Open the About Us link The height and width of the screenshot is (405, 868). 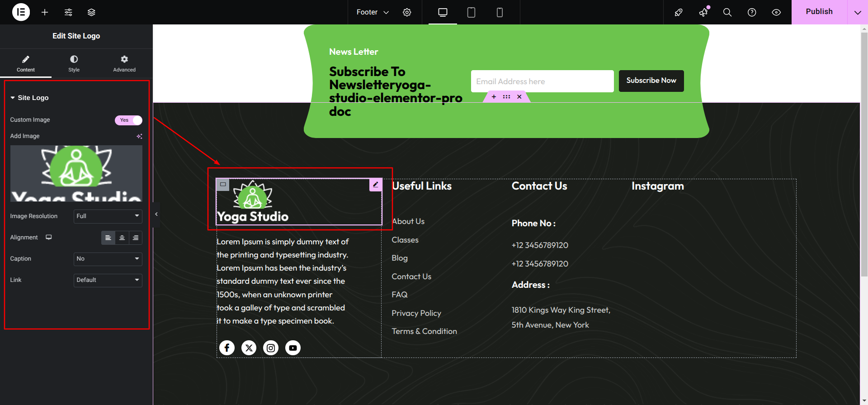pos(408,221)
